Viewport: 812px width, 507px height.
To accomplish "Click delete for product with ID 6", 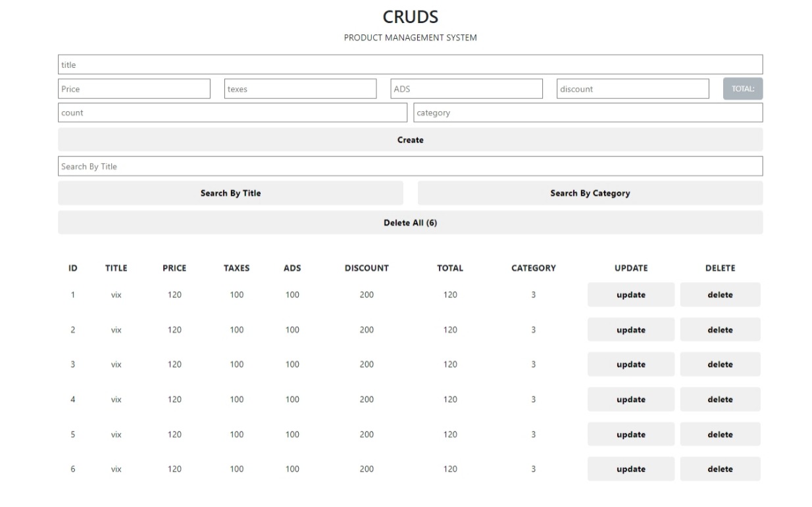I will (720, 469).
